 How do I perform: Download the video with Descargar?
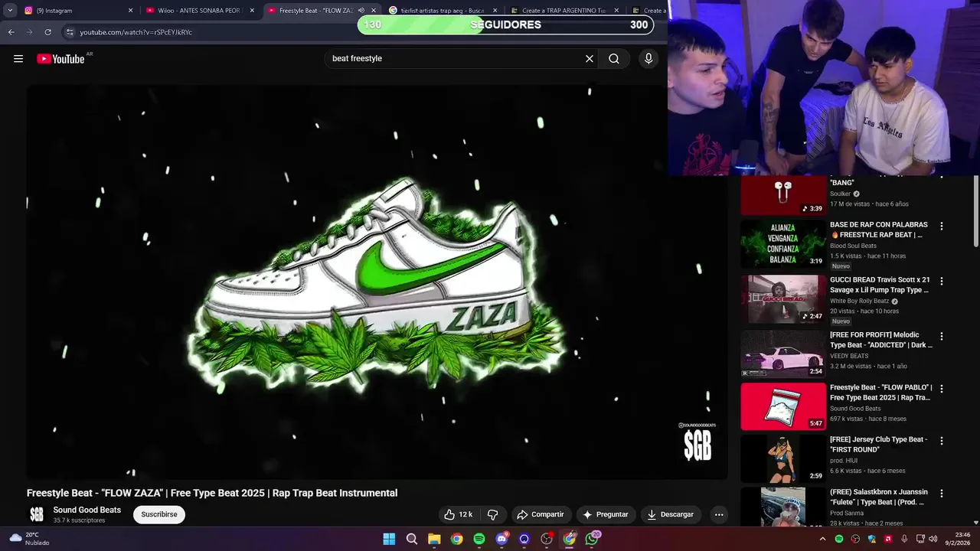671,514
